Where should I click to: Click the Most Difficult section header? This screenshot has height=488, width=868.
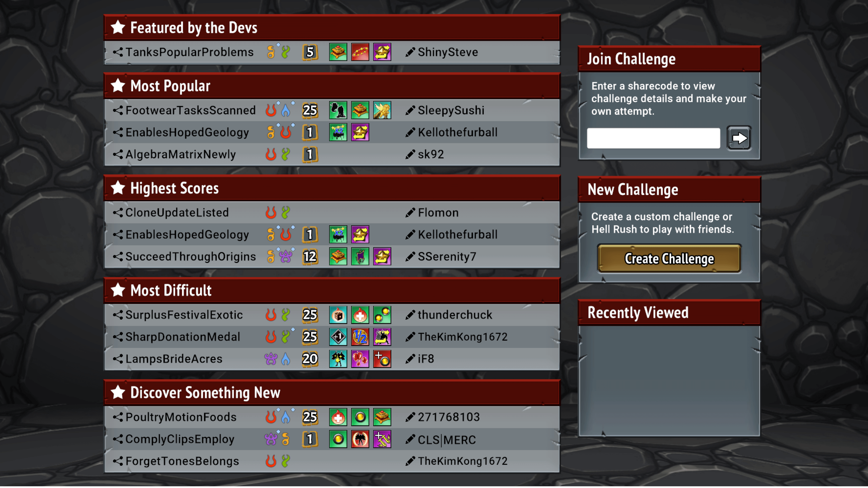click(x=332, y=290)
